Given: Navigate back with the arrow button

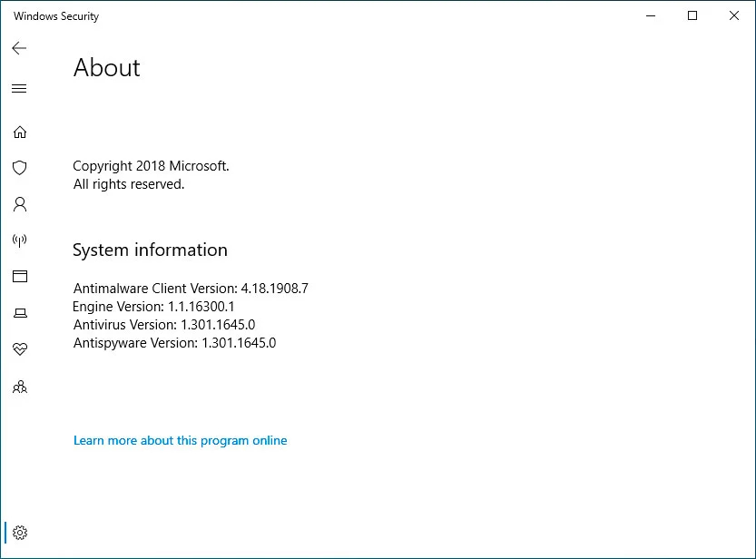Looking at the screenshot, I should point(18,48).
